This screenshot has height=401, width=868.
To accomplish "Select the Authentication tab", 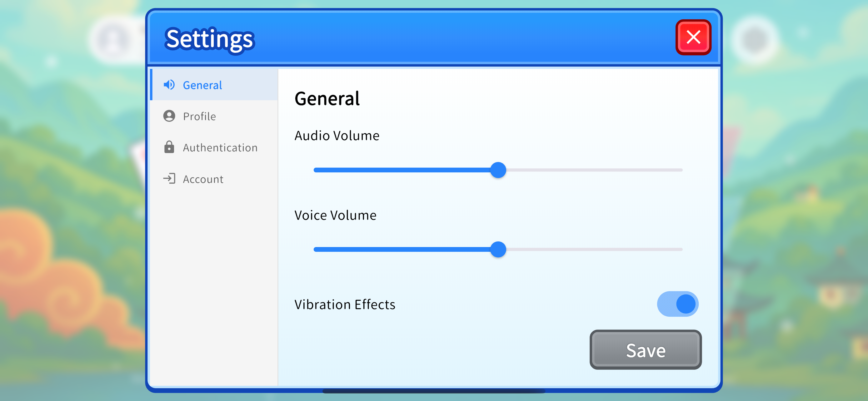I will tap(214, 147).
